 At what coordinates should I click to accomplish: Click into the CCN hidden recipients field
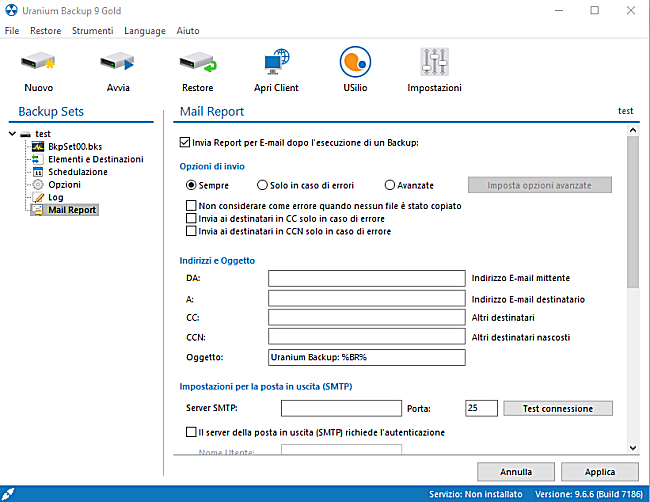coord(366,337)
